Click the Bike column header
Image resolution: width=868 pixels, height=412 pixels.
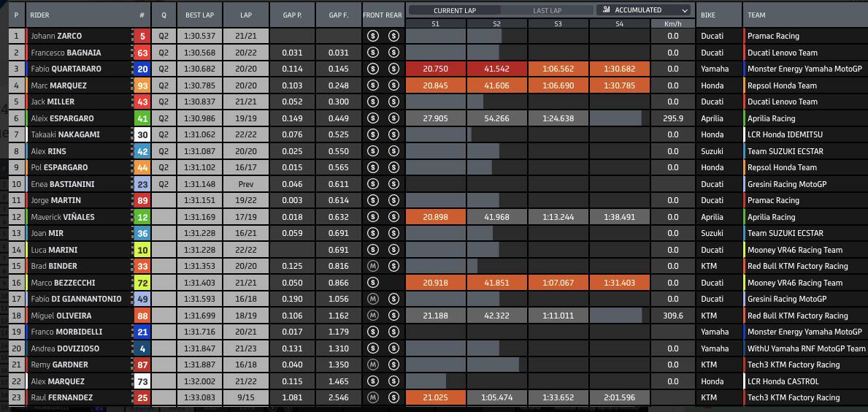[719, 15]
